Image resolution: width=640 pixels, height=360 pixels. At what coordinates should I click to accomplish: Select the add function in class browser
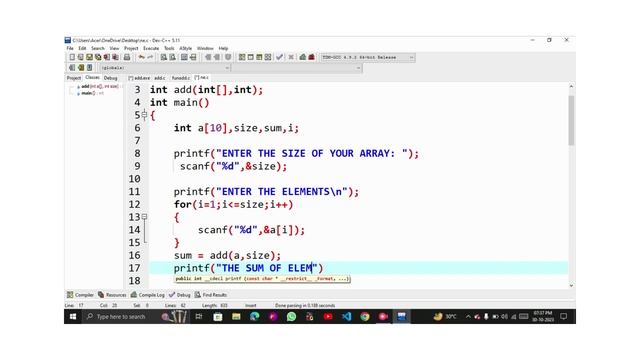pos(99,87)
